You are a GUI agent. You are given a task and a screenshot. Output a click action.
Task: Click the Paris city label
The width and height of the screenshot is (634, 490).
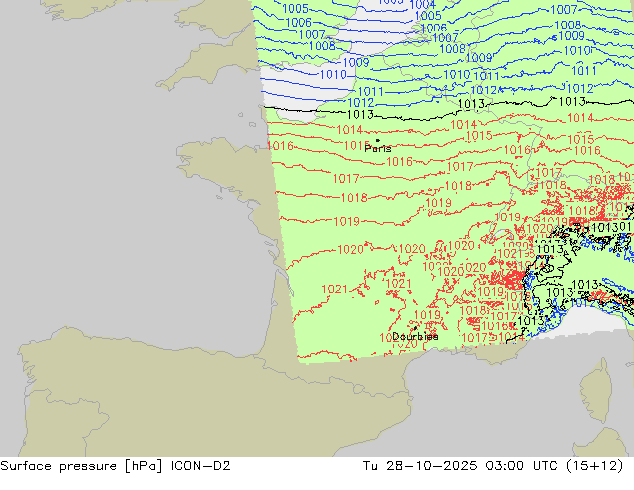tap(378, 148)
